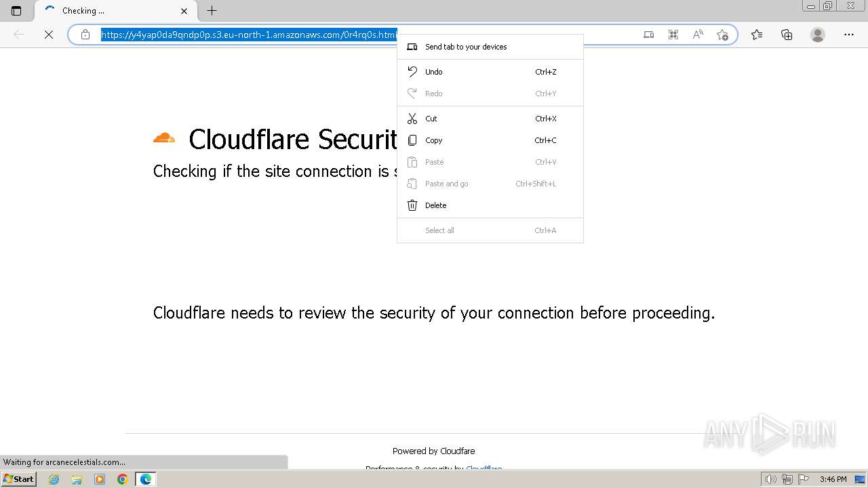Open File Explorer from taskbar
Viewport: 868px width, 488px height.
(77, 479)
